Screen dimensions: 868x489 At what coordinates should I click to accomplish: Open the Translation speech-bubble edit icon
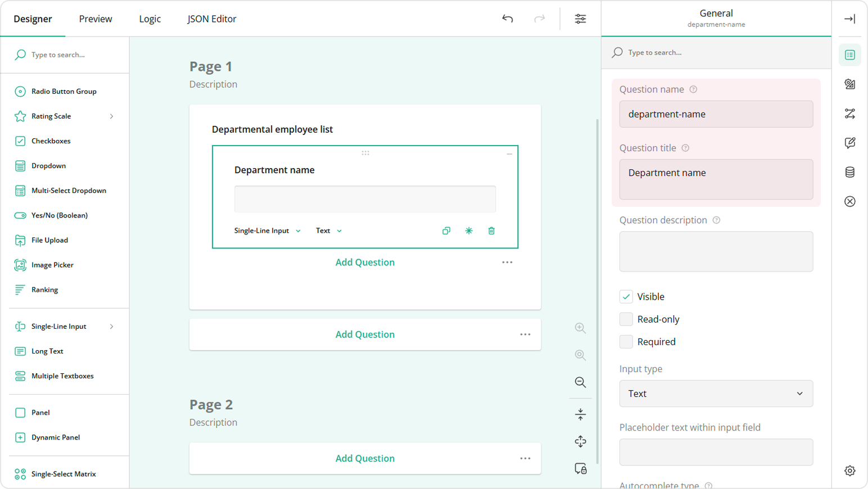[x=850, y=143]
